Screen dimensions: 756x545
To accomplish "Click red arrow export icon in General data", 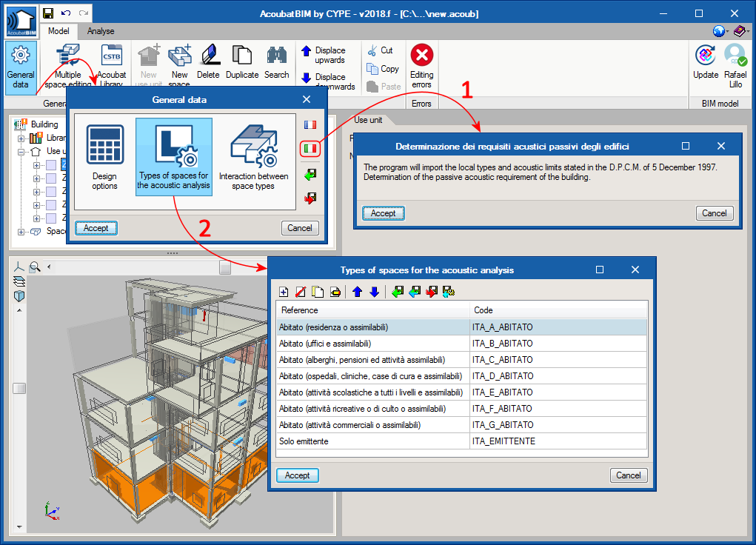I will click(x=310, y=198).
